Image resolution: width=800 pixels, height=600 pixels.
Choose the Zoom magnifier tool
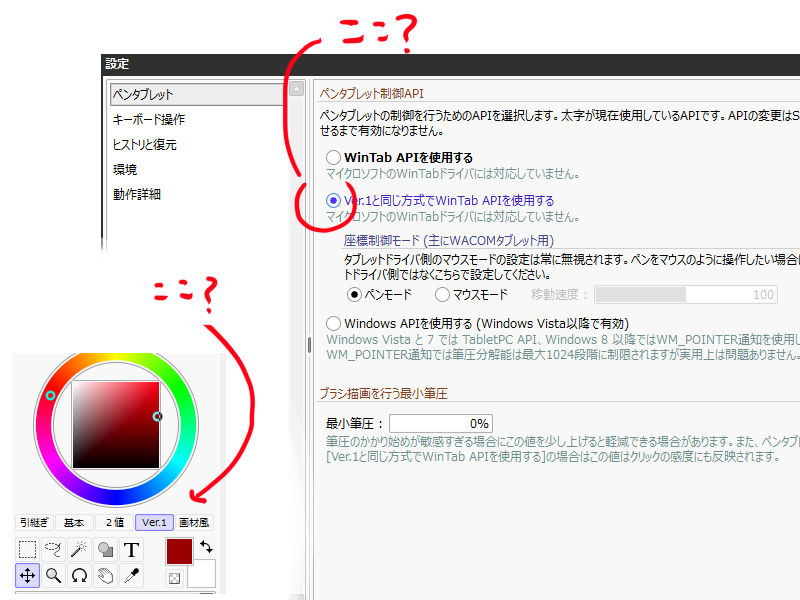pos(54,575)
